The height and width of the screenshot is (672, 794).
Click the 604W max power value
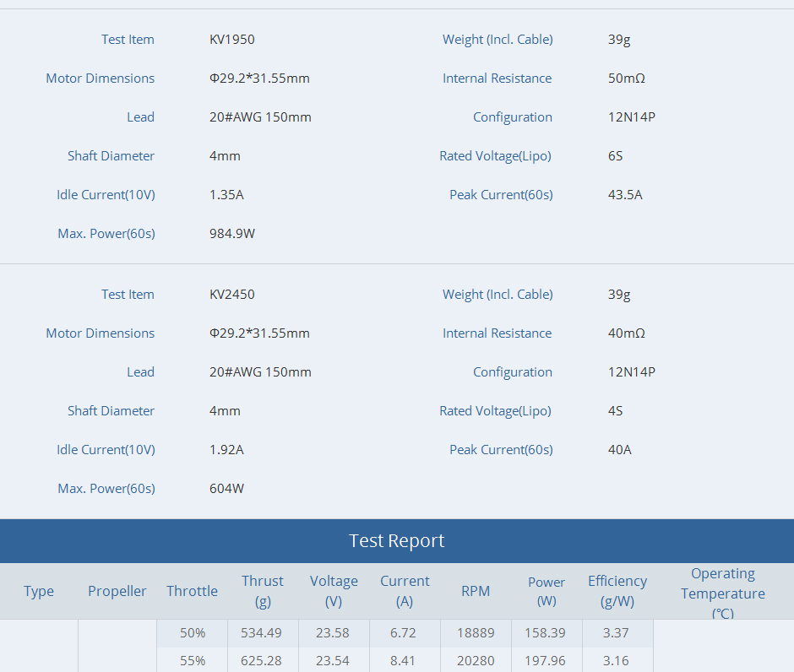tap(226, 489)
